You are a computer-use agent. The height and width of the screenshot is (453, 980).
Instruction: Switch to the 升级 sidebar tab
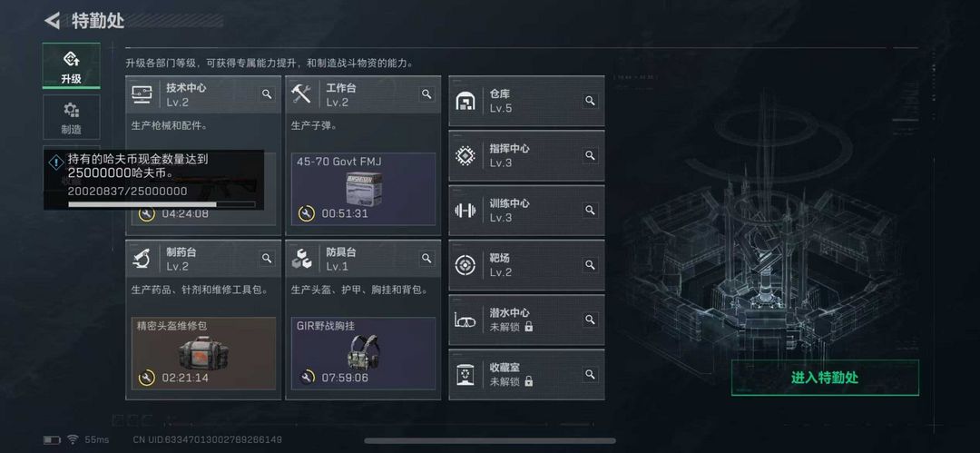pos(72,65)
